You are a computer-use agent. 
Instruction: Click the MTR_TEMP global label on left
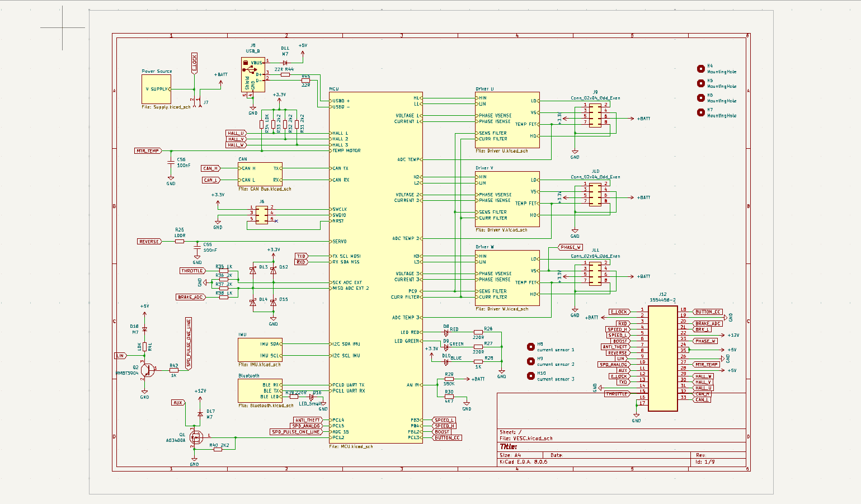pos(148,151)
